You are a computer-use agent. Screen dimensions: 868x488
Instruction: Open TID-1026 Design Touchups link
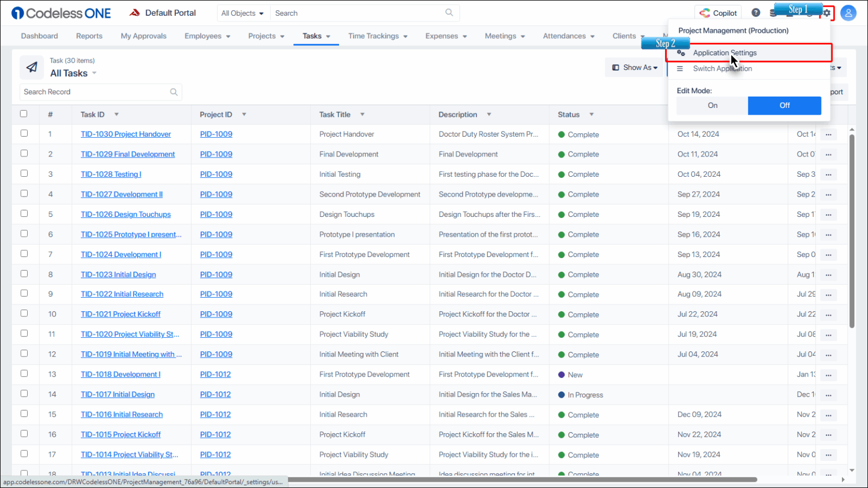[x=125, y=214]
